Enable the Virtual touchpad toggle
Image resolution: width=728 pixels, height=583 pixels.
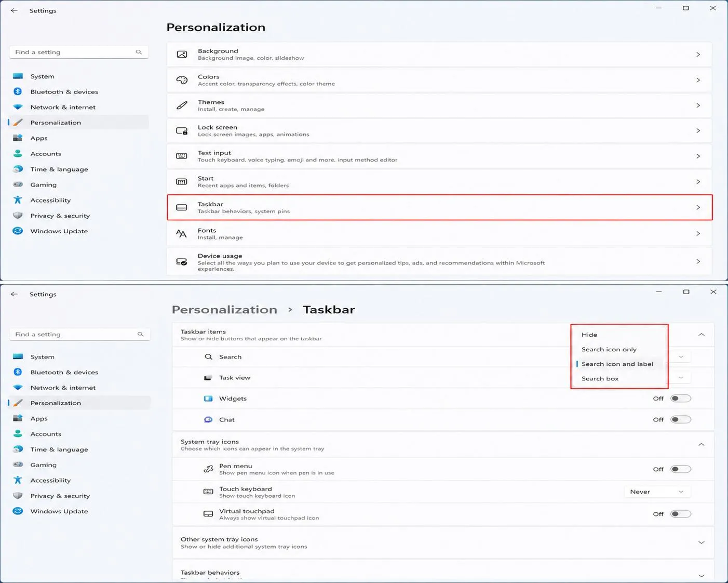click(x=681, y=514)
